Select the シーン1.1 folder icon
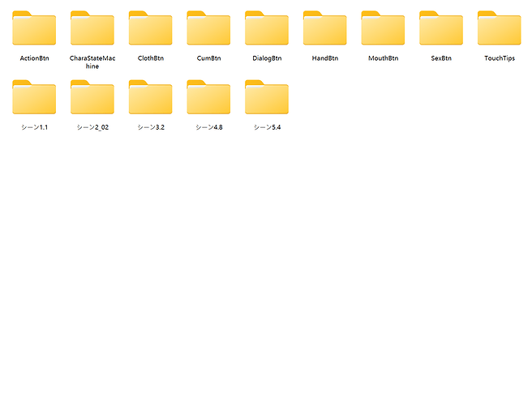 pos(34,97)
